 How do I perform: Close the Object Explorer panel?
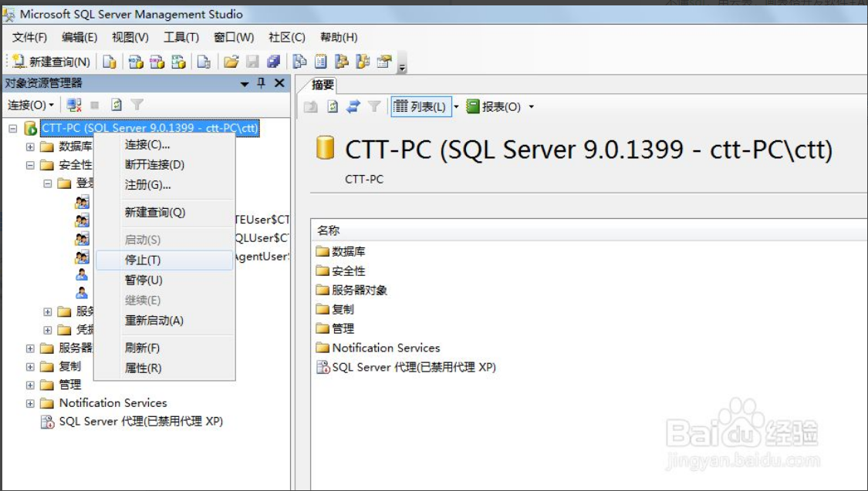pyautogui.click(x=279, y=83)
